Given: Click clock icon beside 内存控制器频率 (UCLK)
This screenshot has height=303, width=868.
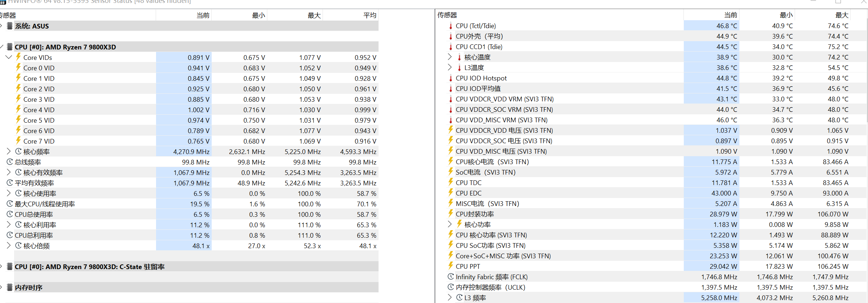Looking at the screenshot, I should (451, 287).
